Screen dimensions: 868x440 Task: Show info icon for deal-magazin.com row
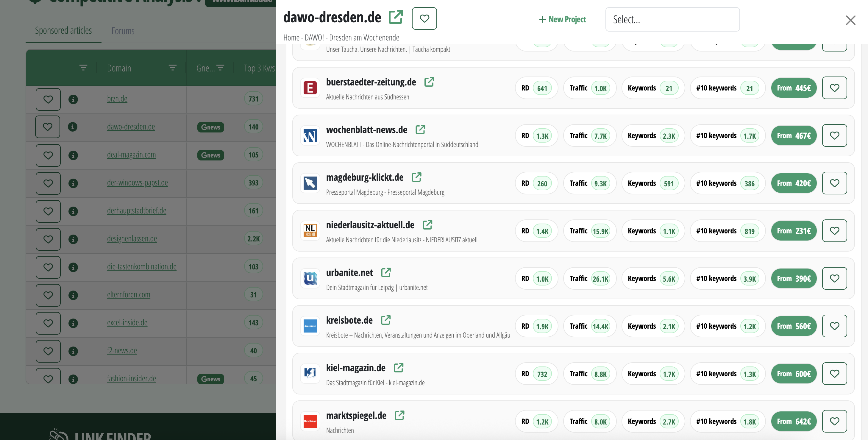(73, 155)
